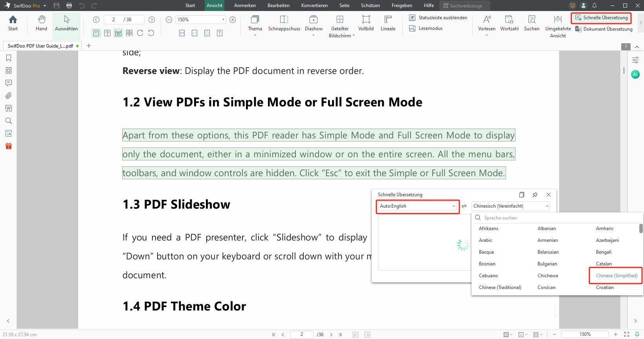
Task: Toggle status bar pin icon
Action: click(x=637, y=335)
